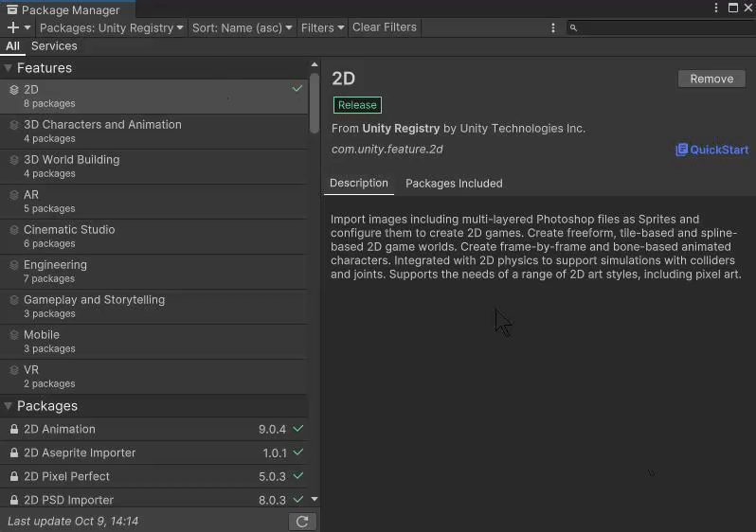
Task: Click the Mobile feature icon
Action: click(x=14, y=335)
